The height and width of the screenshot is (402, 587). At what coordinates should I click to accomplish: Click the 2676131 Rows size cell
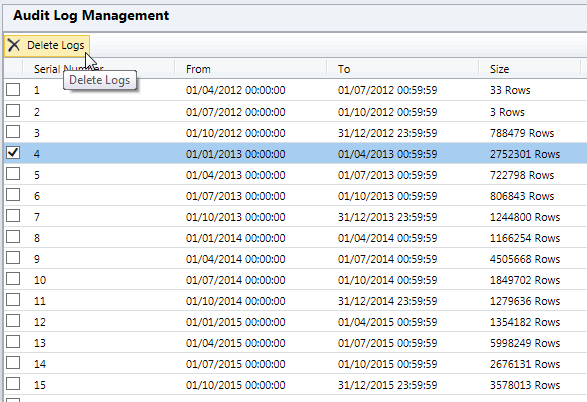point(525,363)
